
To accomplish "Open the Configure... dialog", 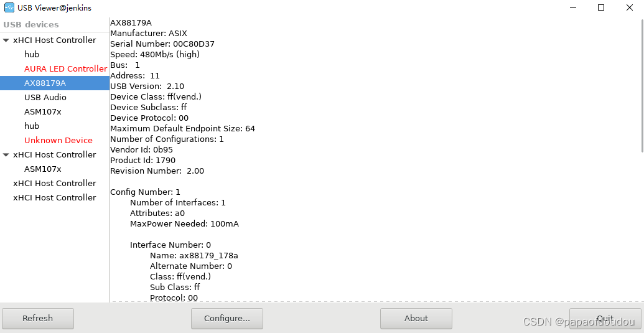I will 227,318.
